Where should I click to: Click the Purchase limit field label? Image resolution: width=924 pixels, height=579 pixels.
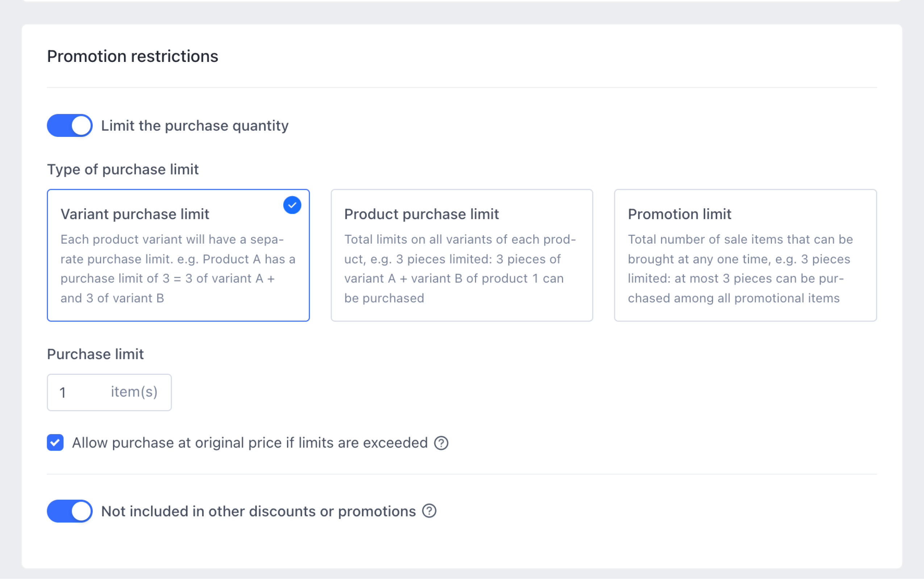pyautogui.click(x=95, y=354)
